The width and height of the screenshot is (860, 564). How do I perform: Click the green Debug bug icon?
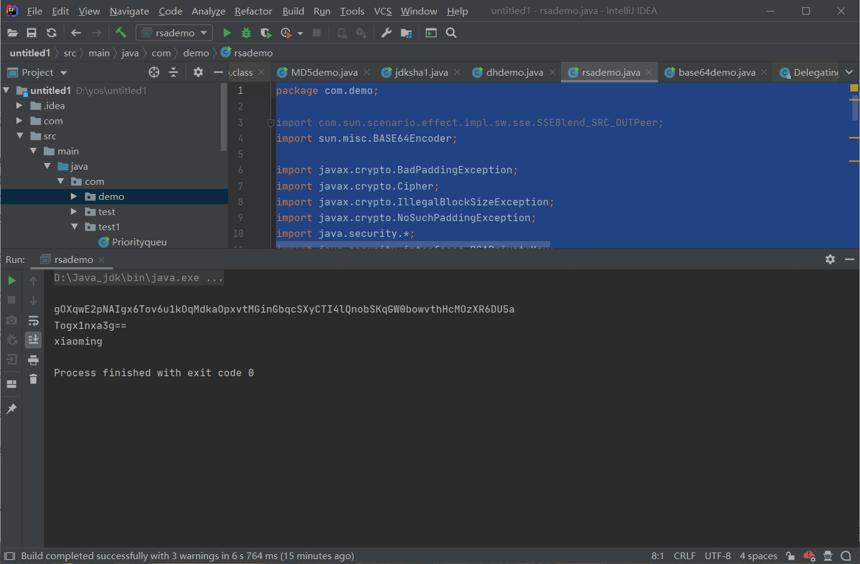click(x=246, y=33)
